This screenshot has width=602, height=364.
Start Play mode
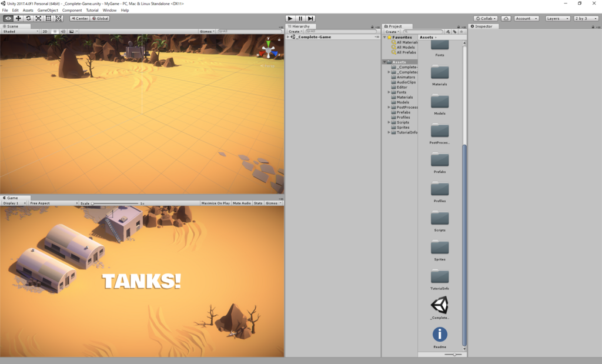[x=290, y=18]
